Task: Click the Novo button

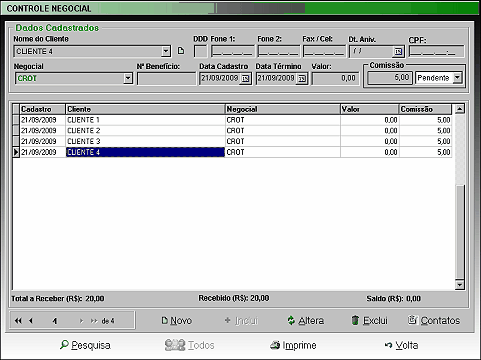Action: 176,320
